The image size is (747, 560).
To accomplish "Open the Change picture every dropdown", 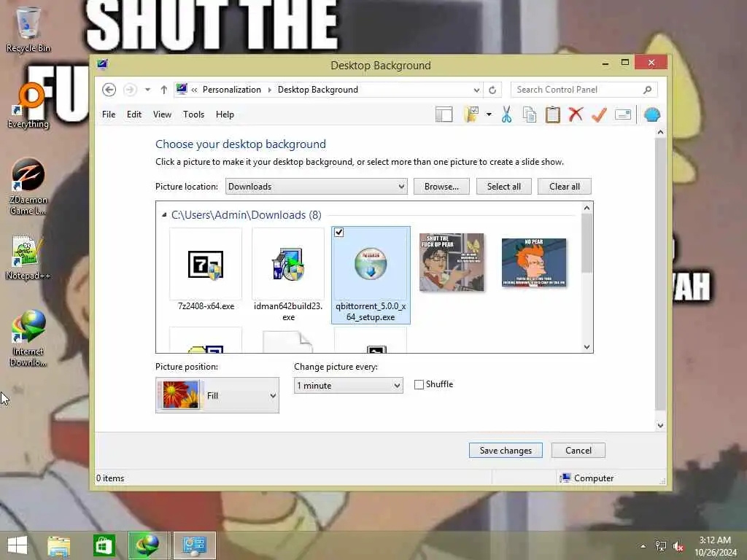I will (x=348, y=385).
